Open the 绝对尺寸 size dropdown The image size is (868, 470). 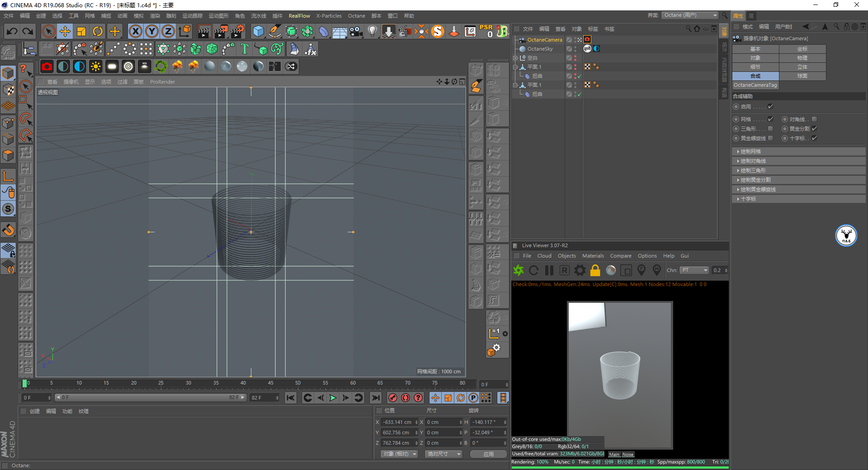click(x=444, y=454)
